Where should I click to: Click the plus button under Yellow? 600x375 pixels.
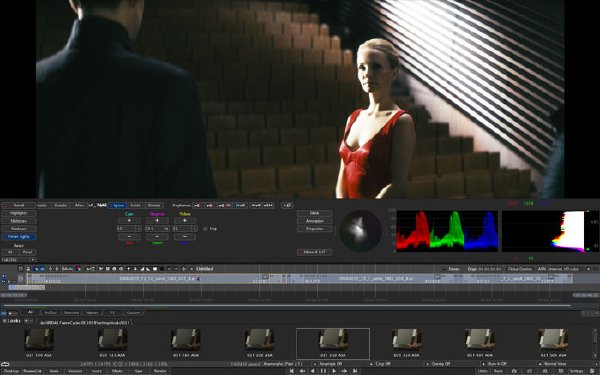click(185, 220)
